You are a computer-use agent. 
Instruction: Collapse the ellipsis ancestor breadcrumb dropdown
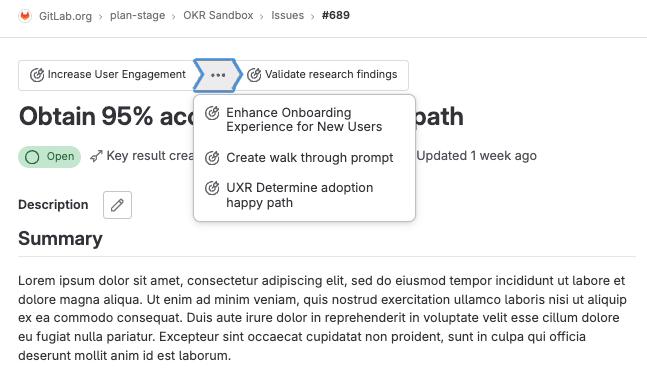point(218,75)
